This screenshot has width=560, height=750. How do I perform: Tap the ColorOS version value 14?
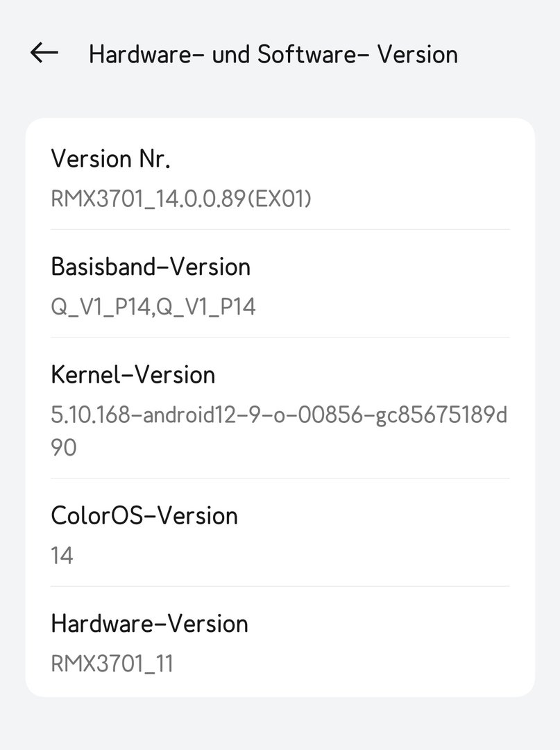pyautogui.click(x=62, y=556)
